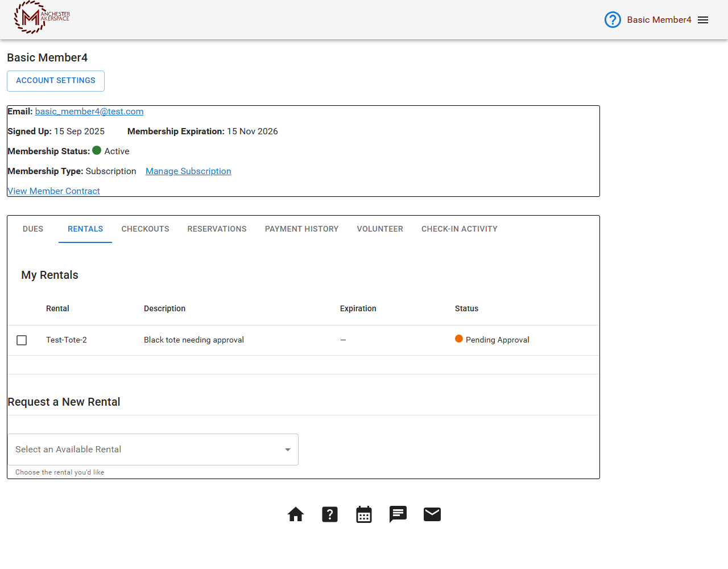Click the Manchester Makerspace logo
728x569 pixels.
point(42,17)
